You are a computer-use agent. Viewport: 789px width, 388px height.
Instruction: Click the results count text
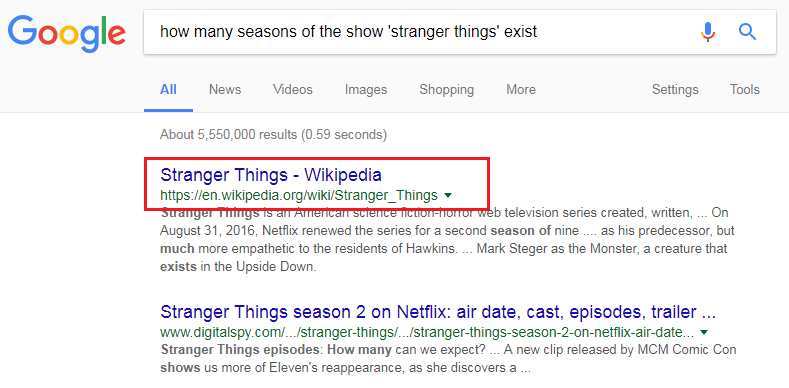[273, 135]
